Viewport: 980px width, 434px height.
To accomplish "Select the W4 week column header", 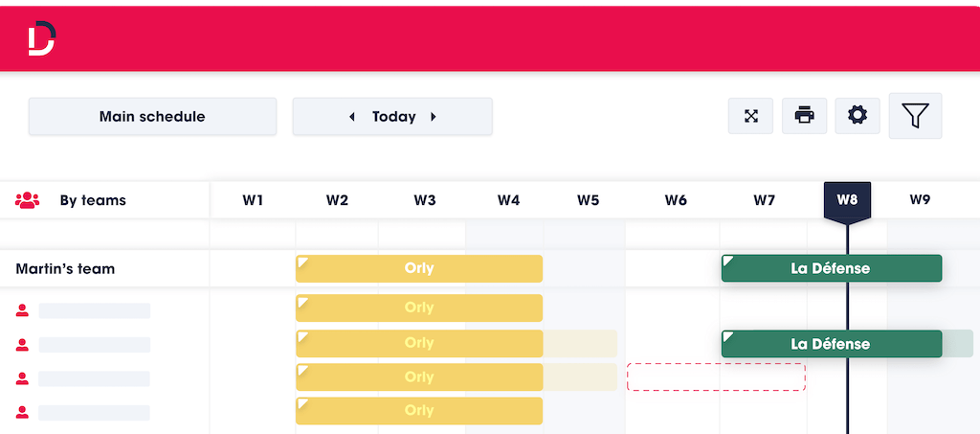I will [508, 200].
